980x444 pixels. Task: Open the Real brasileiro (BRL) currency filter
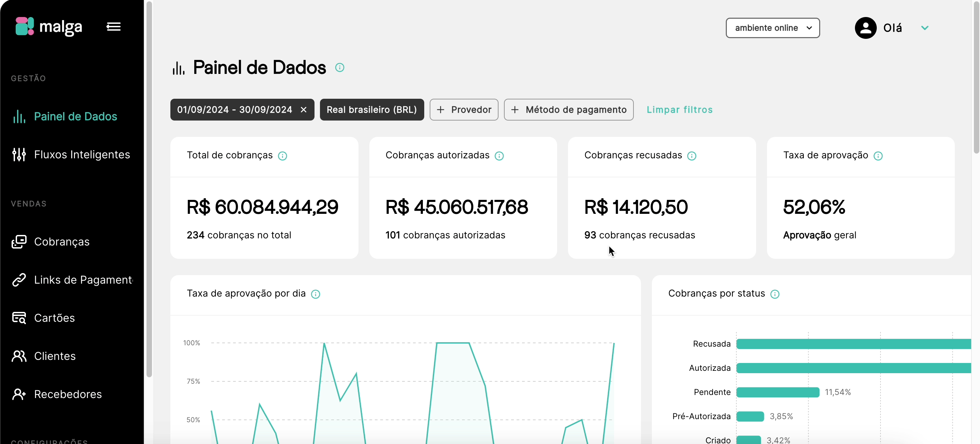click(371, 110)
